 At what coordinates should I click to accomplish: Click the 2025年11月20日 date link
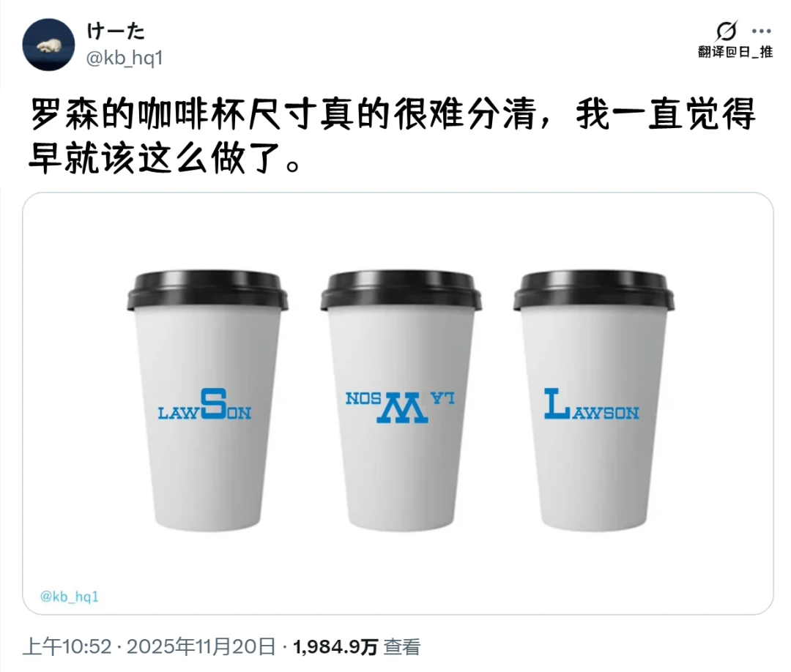coord(201,647)
